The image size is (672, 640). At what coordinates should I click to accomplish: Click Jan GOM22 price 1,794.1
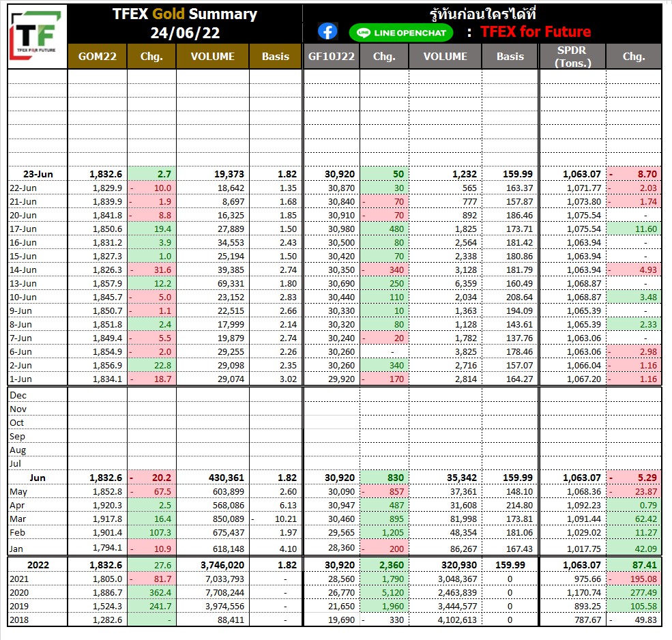coord(107,547)
